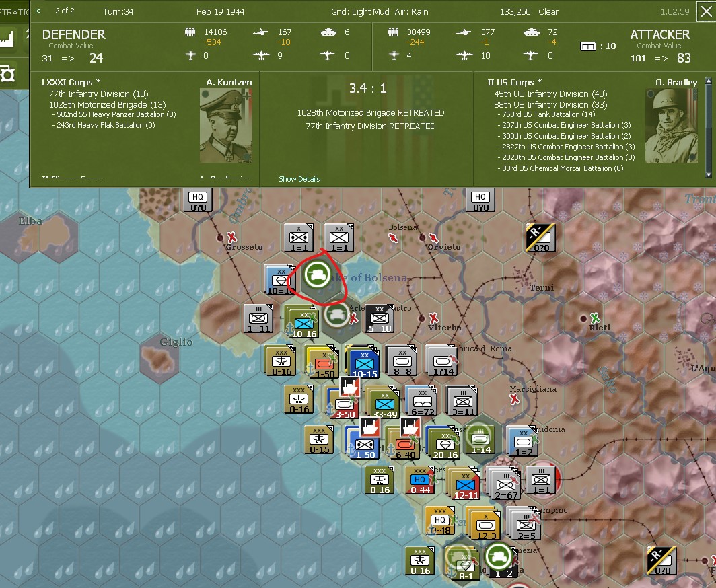716x588 pixels.
Task: Click 243rd Heavy Flak Battalion entry
Action: click(x=104, y=125)
